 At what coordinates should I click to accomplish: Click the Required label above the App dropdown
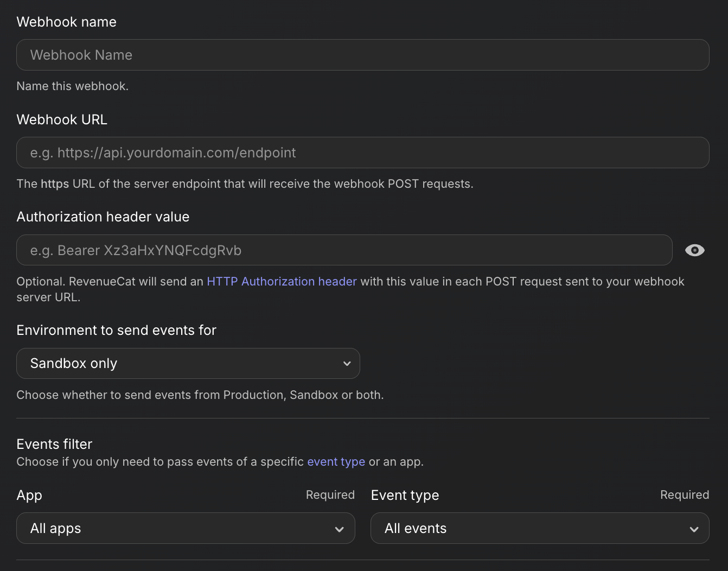pos(330,494)
